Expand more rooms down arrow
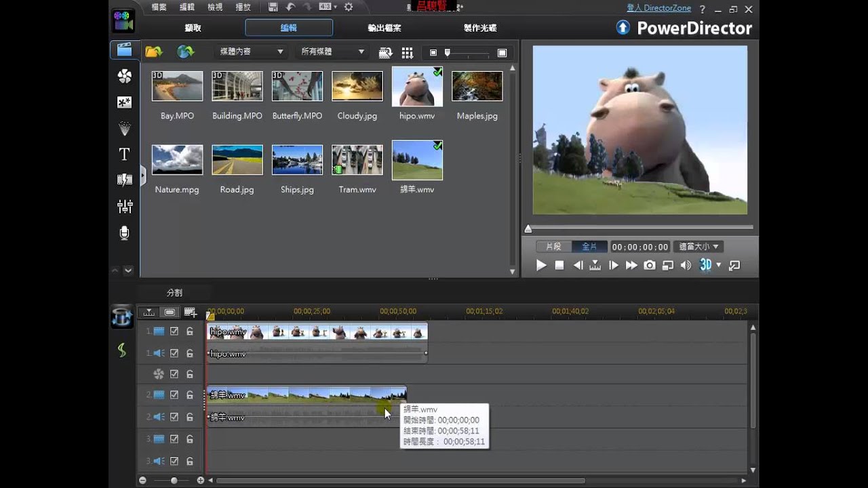Image resolution: width=868 pixels, height=488 pixels. [x=128, y=270]
